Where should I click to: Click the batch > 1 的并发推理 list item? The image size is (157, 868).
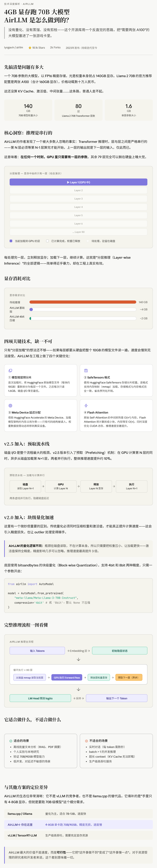(x=102, y=752)
